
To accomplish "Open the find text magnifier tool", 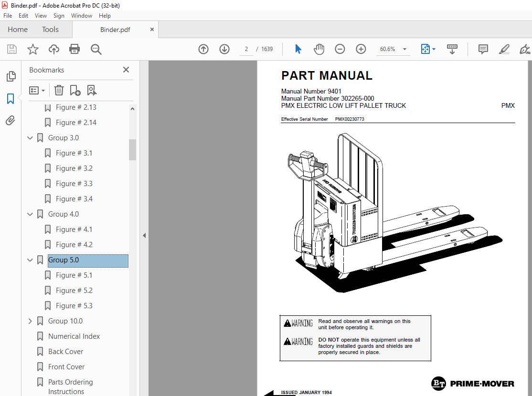I will [96, 49].
